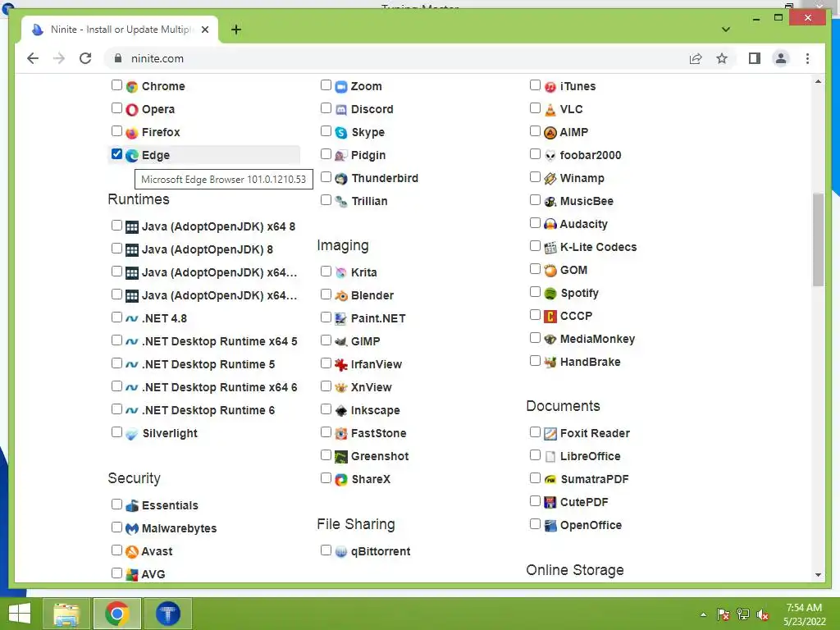The height and width of the screenshot is (630, 840).
Task: Click the scrollbar up arrow
Action: coord(818,82)
